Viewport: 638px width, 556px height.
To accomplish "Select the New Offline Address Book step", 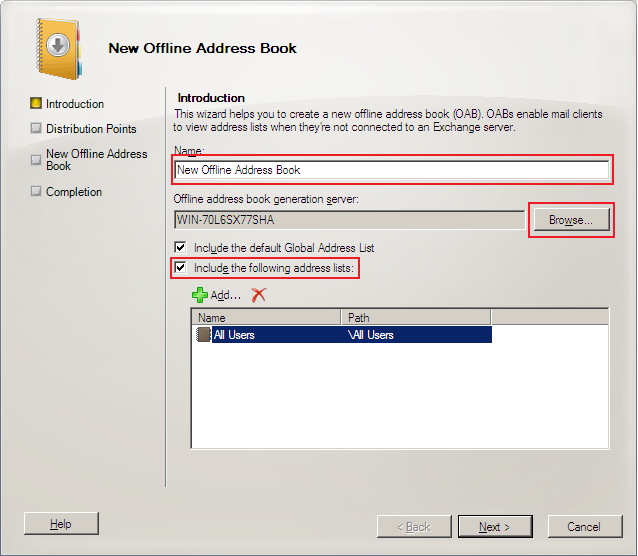I will [89, 160].
